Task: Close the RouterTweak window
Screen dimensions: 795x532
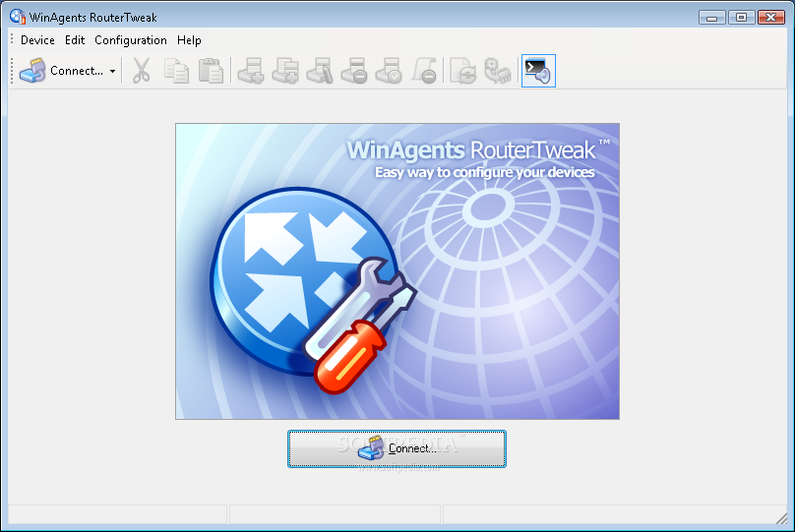Action: point(771,18)
